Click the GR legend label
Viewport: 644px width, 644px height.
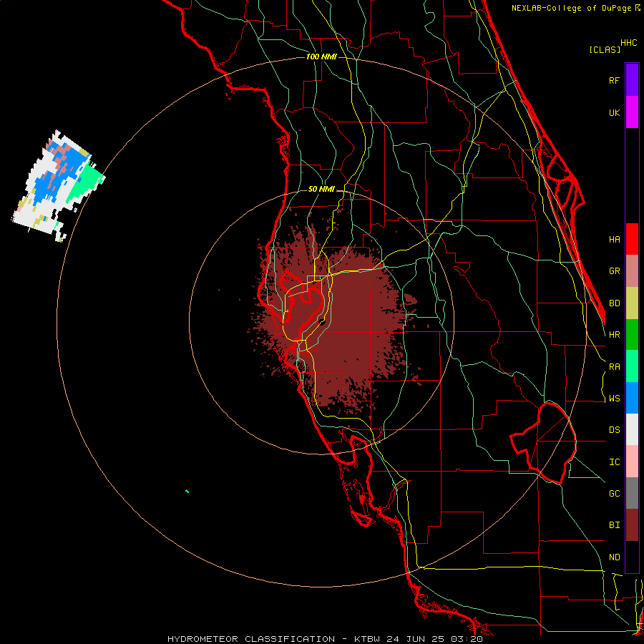click(614, 271)
